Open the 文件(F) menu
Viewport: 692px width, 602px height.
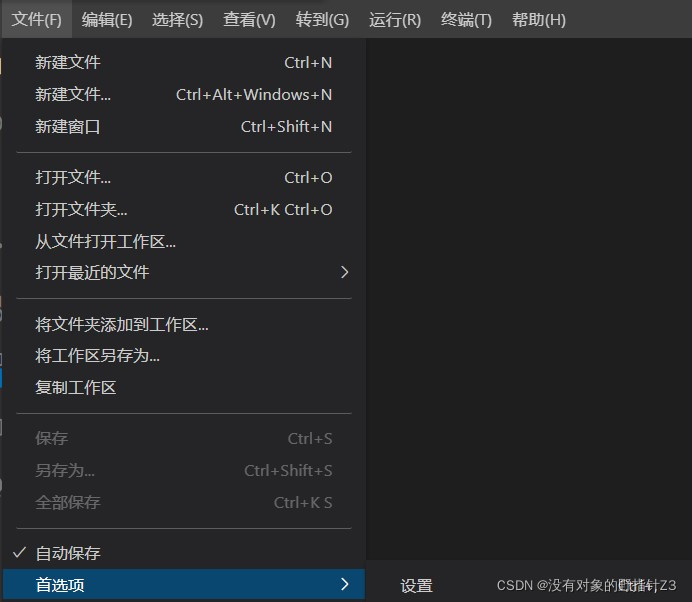[37, 19]
